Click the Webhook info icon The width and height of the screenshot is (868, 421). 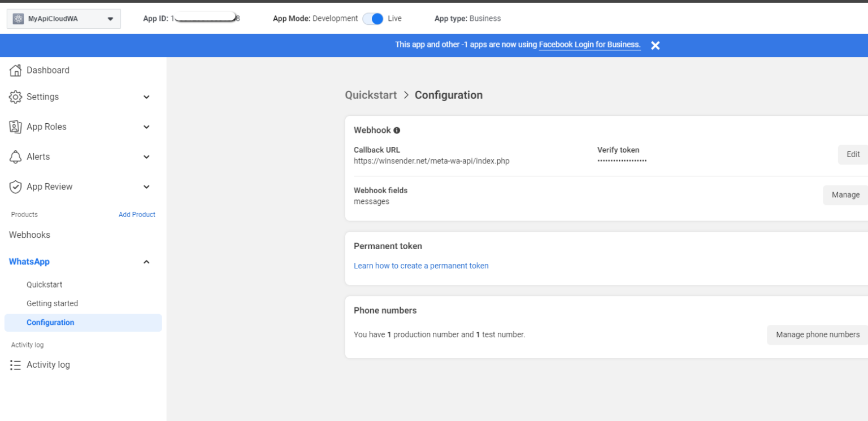click(397, 131)
